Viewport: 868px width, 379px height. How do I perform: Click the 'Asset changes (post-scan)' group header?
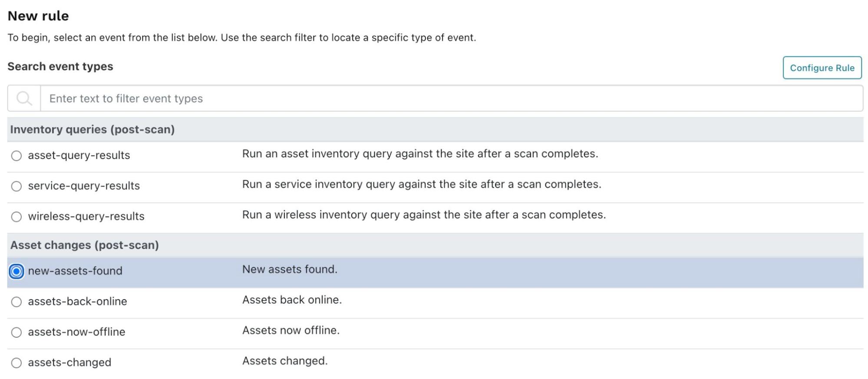tap(84, 245)
